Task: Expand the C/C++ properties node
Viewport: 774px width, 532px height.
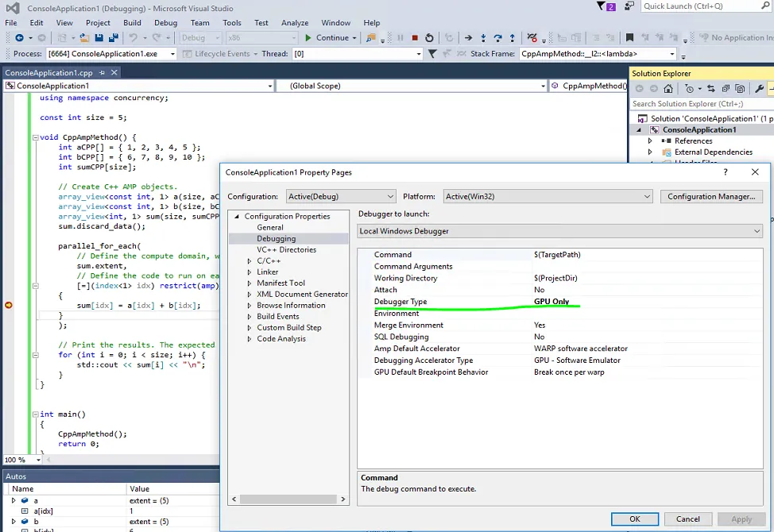Action: click(x=249, y=261)
